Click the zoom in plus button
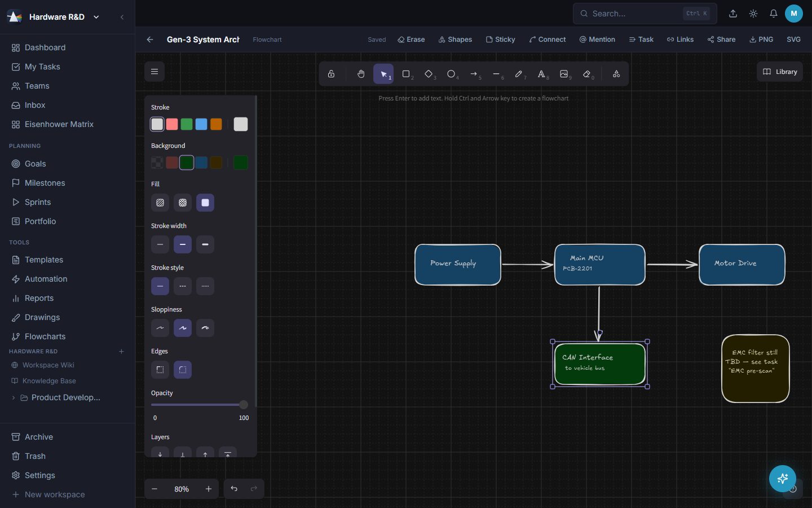The image size is (812, 508). click(209, 489)
